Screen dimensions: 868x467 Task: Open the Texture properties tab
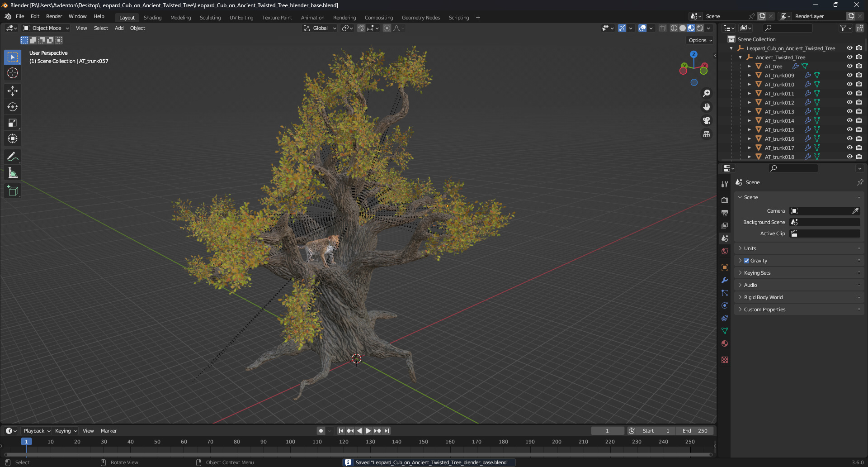click(725, 360)
